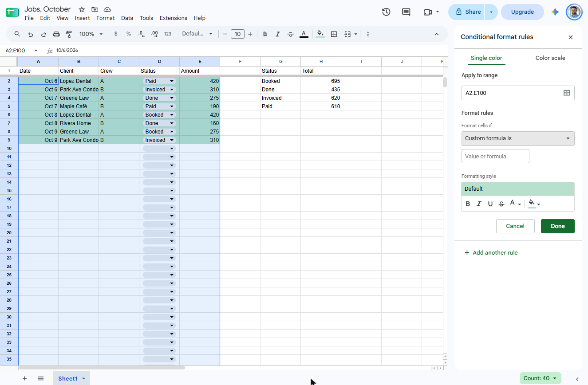Star the Jobs, October document

coord(82,9)
